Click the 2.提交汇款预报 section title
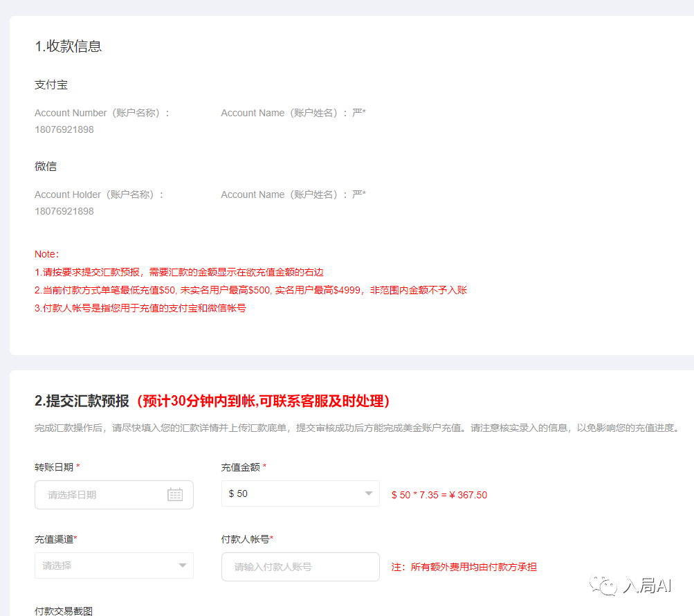Image resolution: width=694 pixels, height=616 pixels. 82,401
